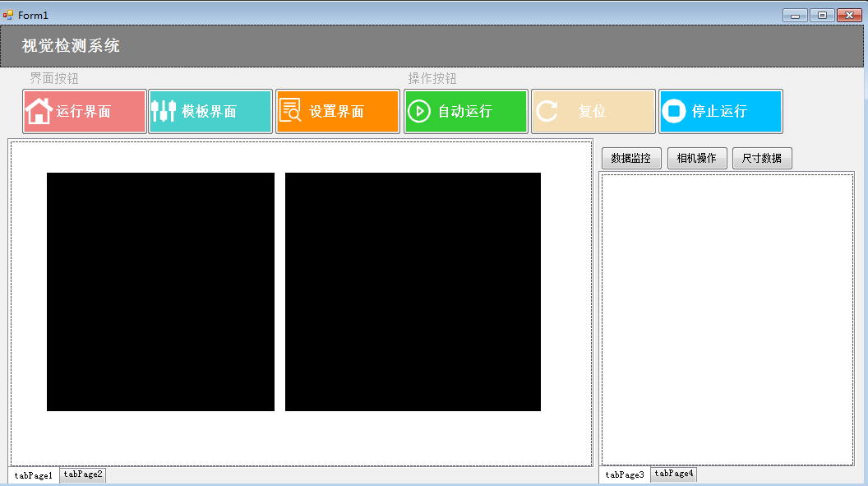Open the 运行界面 text label
Image resolution: width=868 pixels, height=486 pixels.
pyautogui.click(x=84, y=111)
